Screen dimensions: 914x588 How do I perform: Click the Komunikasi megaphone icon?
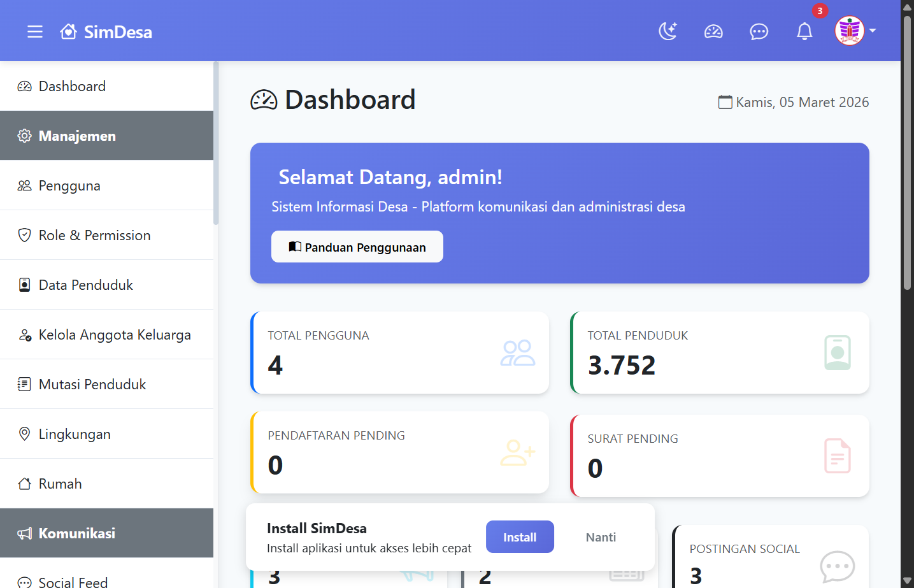pyautogui.click(x=24, y=533)
